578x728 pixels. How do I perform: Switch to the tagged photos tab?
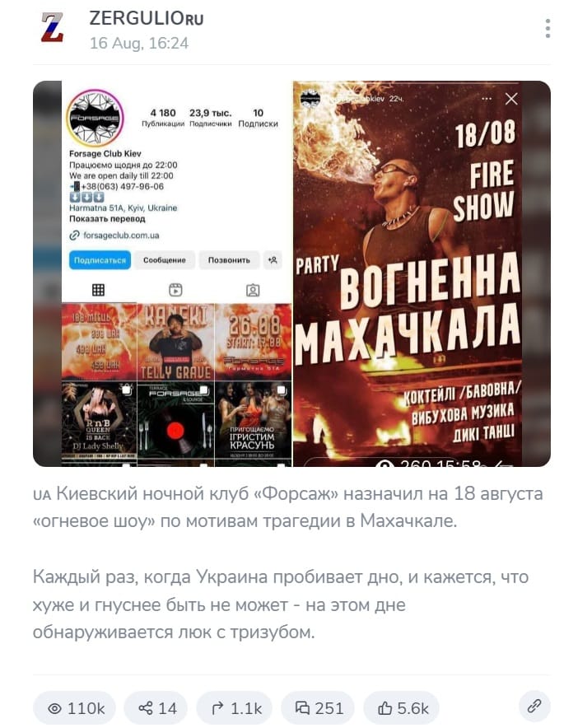[x=253, y=290]
